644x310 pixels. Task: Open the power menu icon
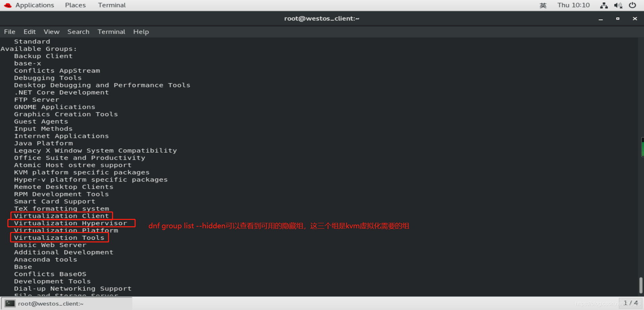click(633, 5)
